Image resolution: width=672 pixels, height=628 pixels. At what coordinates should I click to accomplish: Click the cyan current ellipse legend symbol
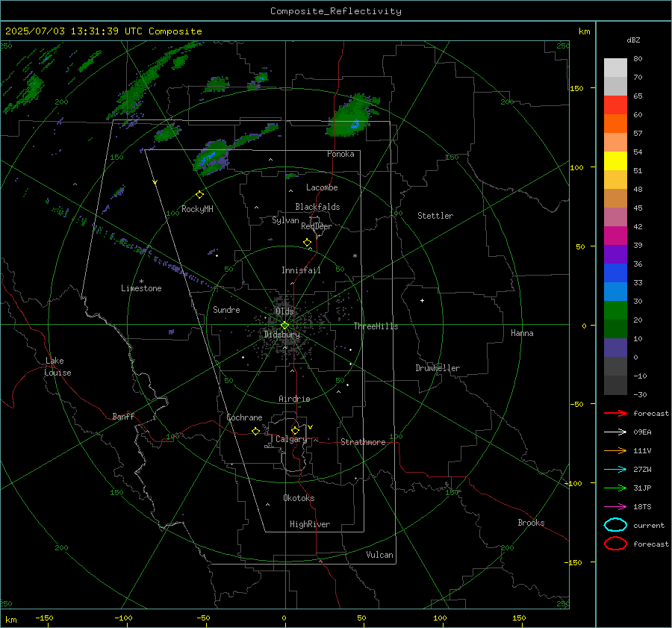(615, 525)
